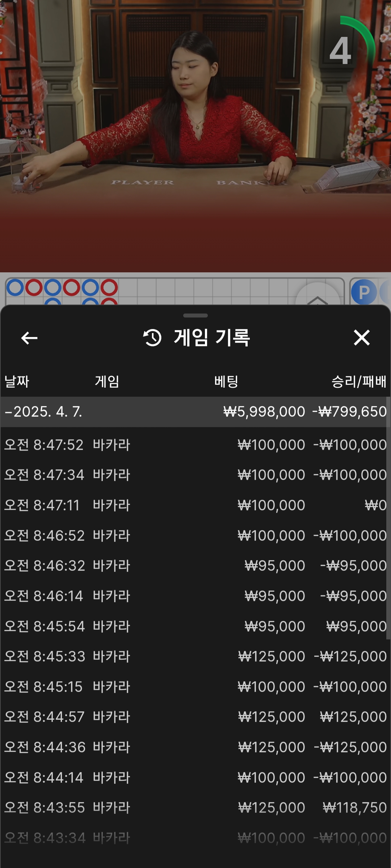Tap the back arrow in game history
The height and width of the screenshot is (868, 391).
(29, 338)
